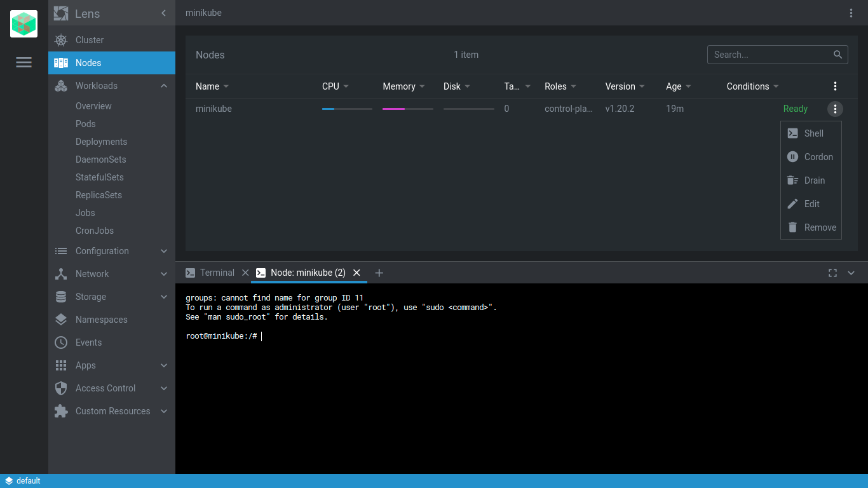The image size is (868, 488).
Task: Close the Node: minikube (2) tab
Action: click(356, 273)
